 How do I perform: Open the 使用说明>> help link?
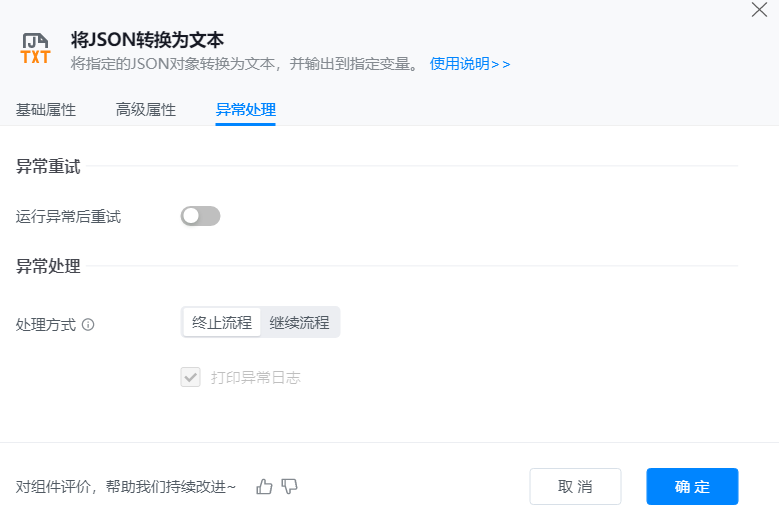pos(470,64)
